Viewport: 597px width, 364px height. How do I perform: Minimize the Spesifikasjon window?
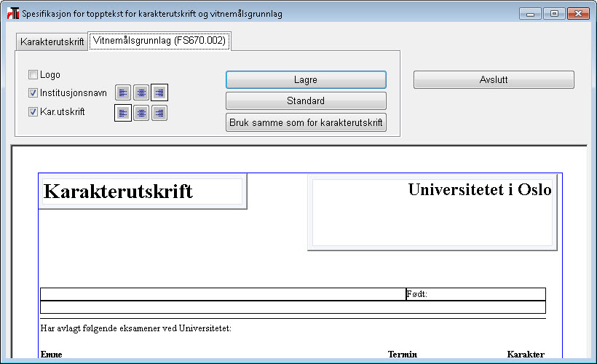(x=530, y=14)
